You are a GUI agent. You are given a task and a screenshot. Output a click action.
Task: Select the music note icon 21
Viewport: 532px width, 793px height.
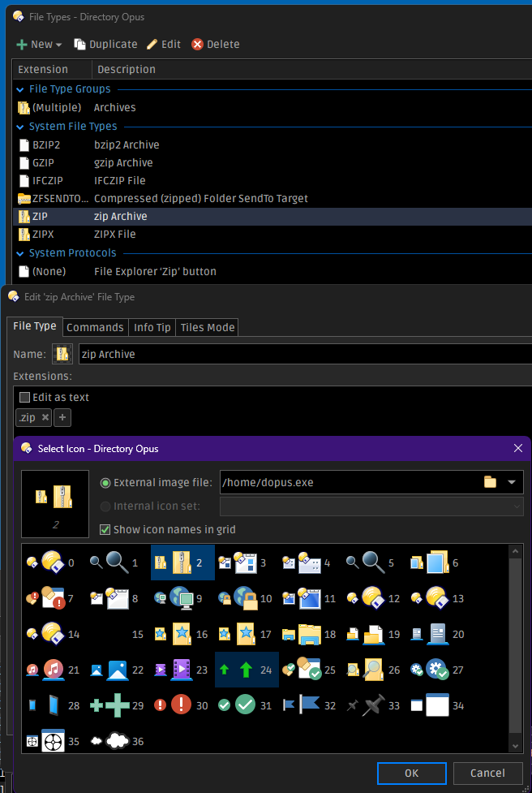click(53, 670)
